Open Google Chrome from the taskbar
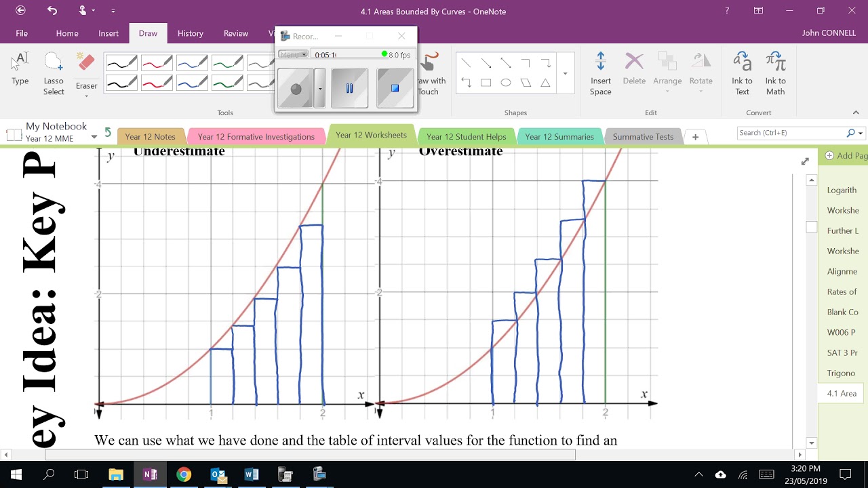Screen dimensions: 868x488 (184, 474)
